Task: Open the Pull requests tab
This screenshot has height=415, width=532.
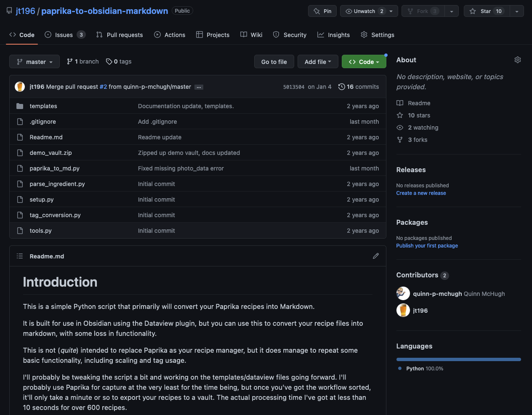Action: 120,35
